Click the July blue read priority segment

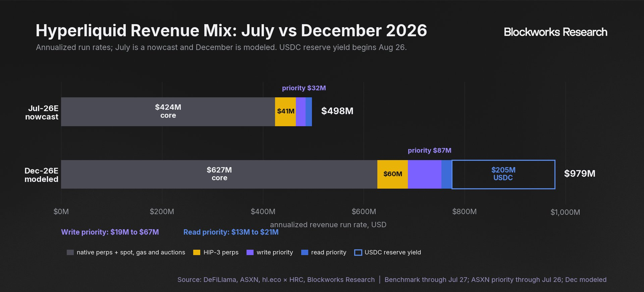coord(309,112)
